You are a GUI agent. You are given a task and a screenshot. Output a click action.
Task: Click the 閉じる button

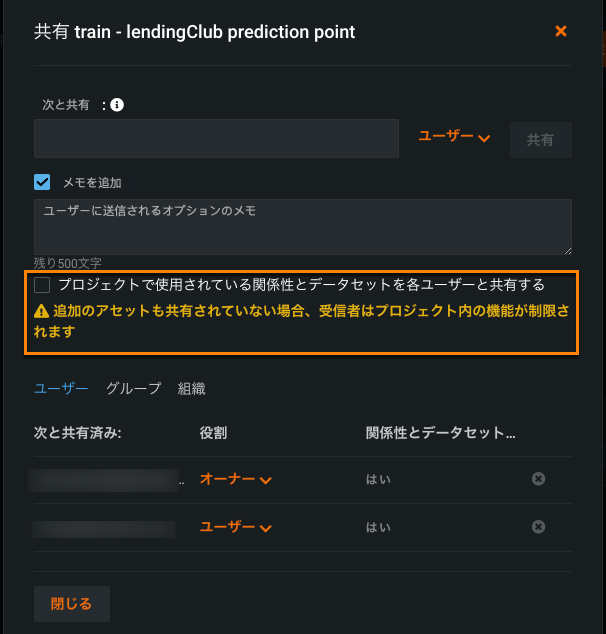pos(72,604)
